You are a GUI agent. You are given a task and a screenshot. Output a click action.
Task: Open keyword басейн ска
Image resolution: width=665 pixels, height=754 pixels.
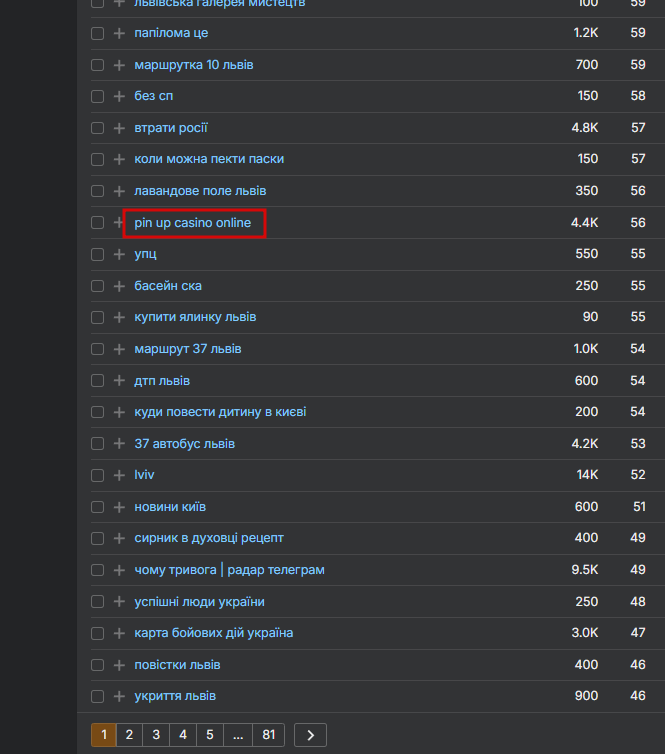coord(168,286)
